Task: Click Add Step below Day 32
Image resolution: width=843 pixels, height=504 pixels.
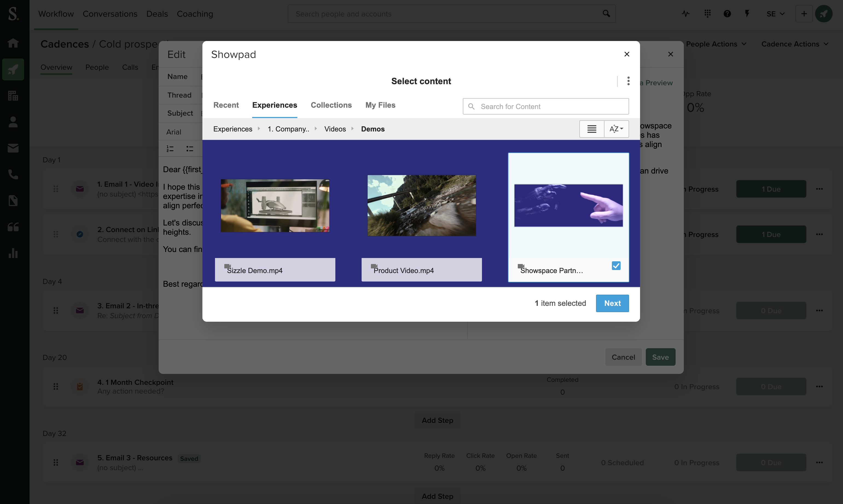Action: pos(437,496)
